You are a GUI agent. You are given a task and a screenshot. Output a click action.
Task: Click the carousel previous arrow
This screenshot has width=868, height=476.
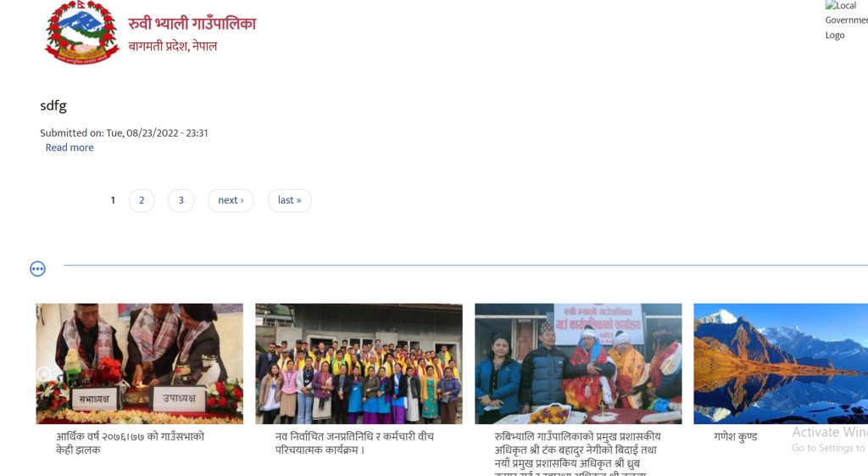44,374
